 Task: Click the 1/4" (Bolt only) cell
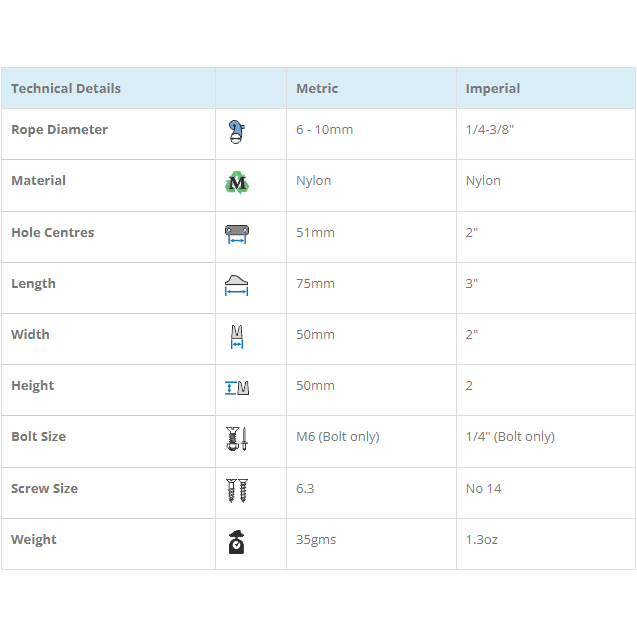tap(510, 437)
